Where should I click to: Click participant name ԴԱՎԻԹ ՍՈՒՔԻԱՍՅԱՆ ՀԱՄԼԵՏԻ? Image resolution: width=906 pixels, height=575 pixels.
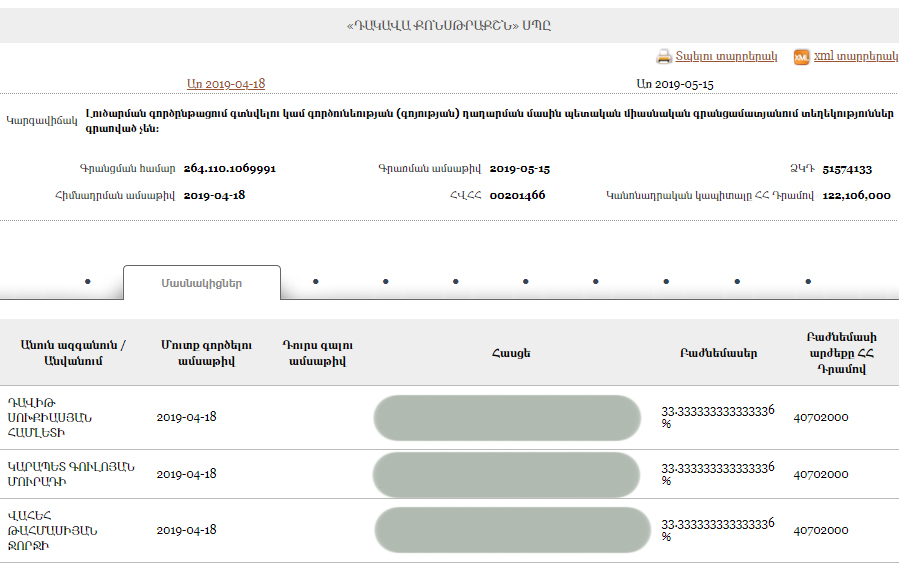[50, 417]
